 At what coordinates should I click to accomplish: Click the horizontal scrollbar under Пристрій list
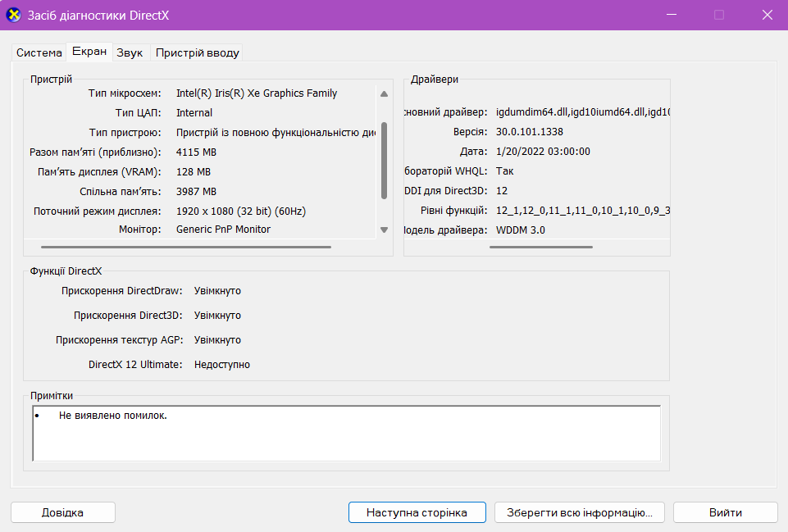[x=186, y=246]
